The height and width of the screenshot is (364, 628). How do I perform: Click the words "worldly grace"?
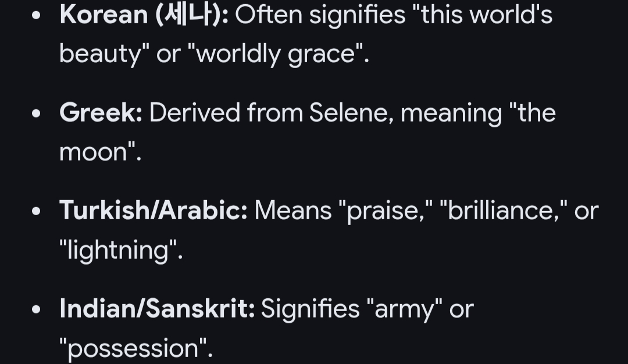click(x=281, y=54)
